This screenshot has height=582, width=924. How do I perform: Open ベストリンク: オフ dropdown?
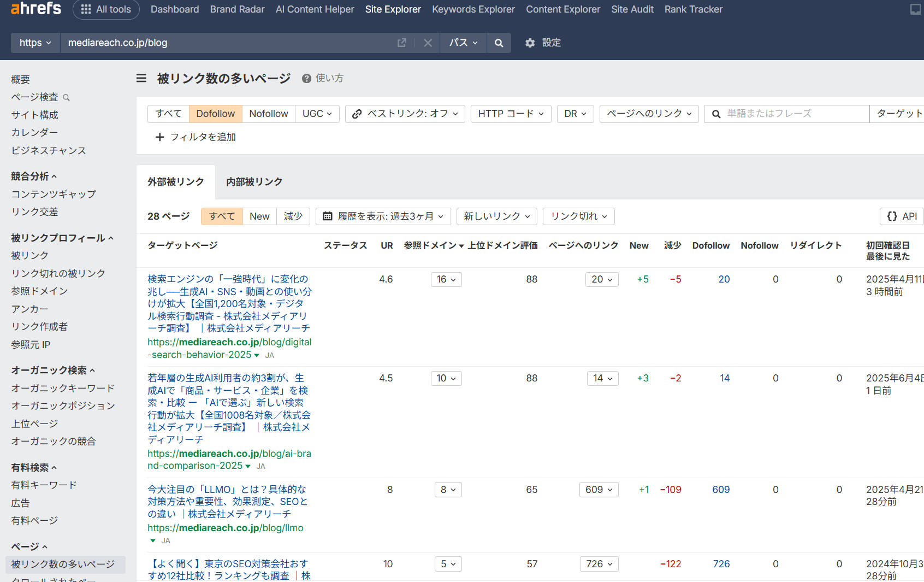coord(405,114)
